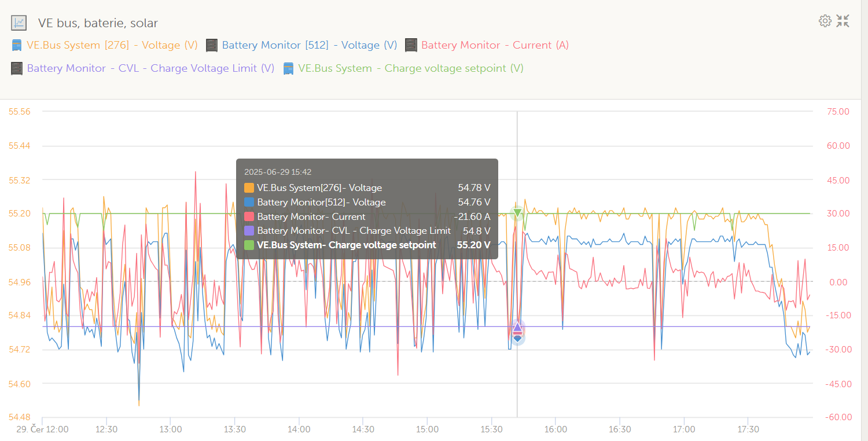This screenshot has height=441, width=868.
Task: Click the 16:00 tick on the time axis
Action: [x=556, y=429]
